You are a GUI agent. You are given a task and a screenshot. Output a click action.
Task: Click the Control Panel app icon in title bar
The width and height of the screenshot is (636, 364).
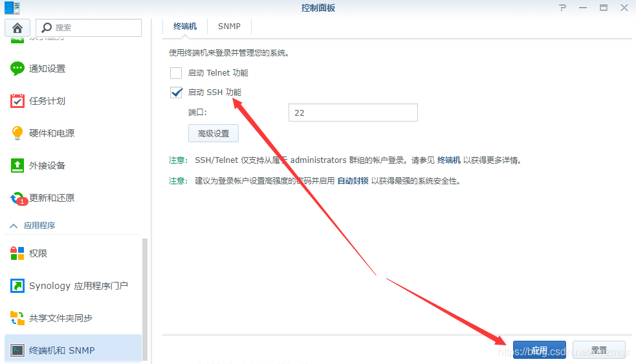[12, 7]
